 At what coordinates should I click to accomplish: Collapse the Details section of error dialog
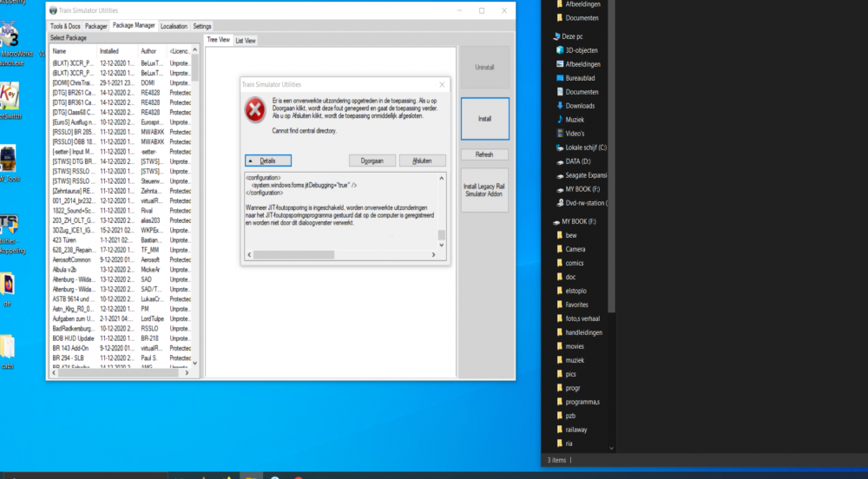(x=267, y=161)
